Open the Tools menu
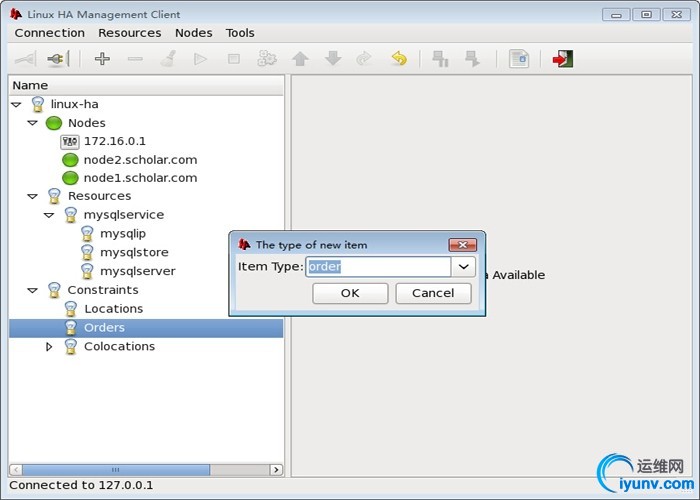Viewport: 700px width, 500px height. (x=240, y=33)
